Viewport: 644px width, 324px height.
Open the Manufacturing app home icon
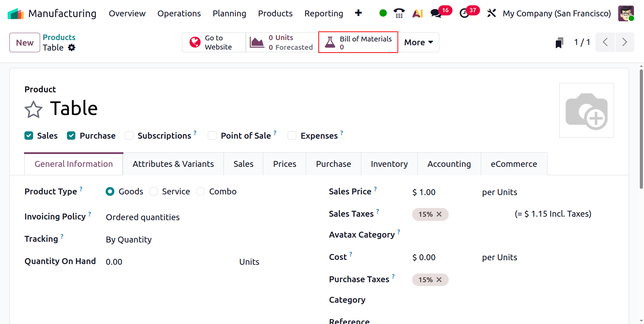click(x=16, y=14)
